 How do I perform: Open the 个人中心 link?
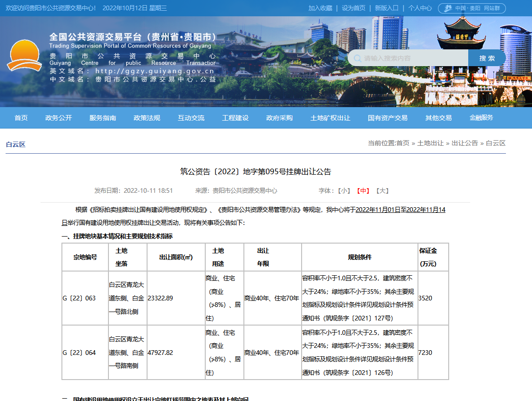coord(420,8)
